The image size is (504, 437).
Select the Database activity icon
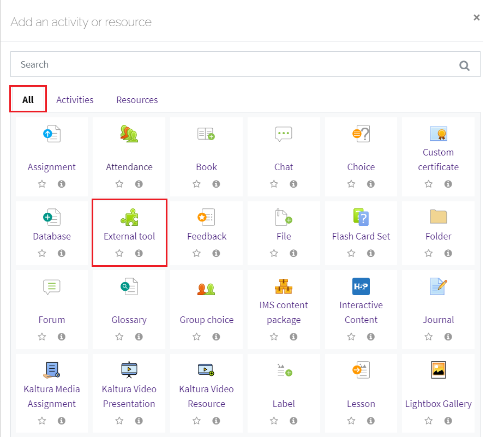coord(52,217)
